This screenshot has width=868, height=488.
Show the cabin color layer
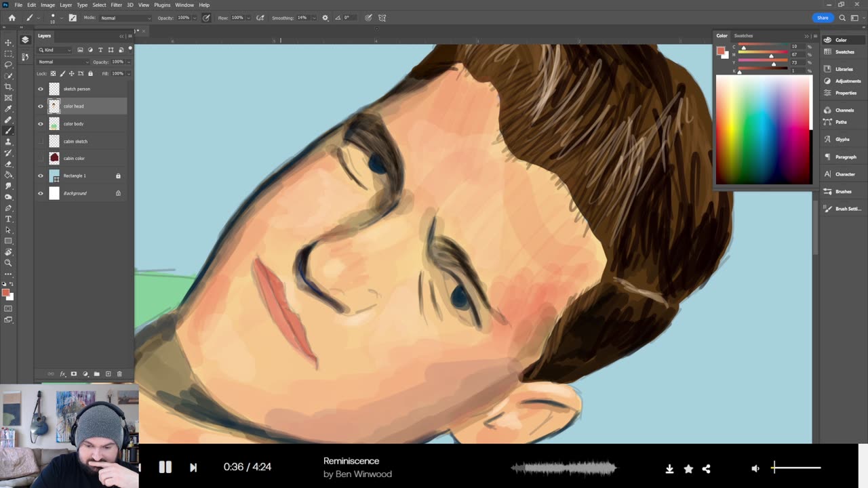click(x=41, y=158)
